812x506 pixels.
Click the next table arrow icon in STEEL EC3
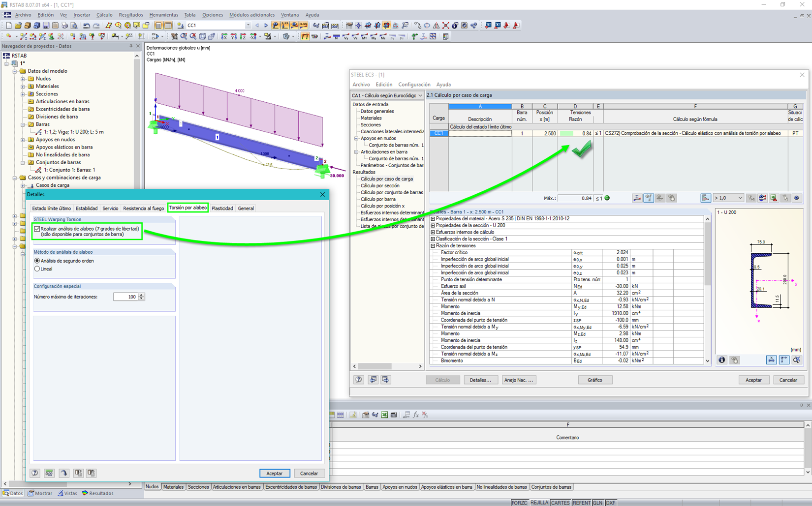(x=386, y=380)
